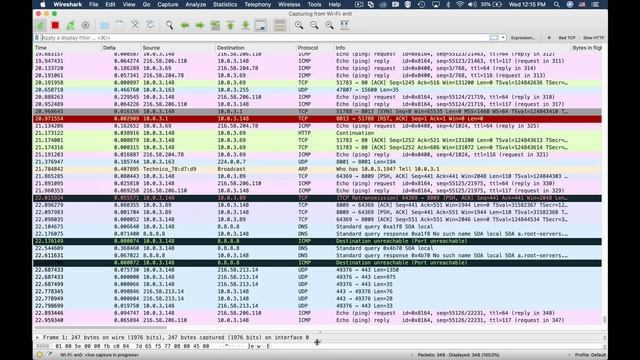The height and width of the screenshot is (360, 640).
Task: Open the Expression... filter builder
Action: coord(523,38)
